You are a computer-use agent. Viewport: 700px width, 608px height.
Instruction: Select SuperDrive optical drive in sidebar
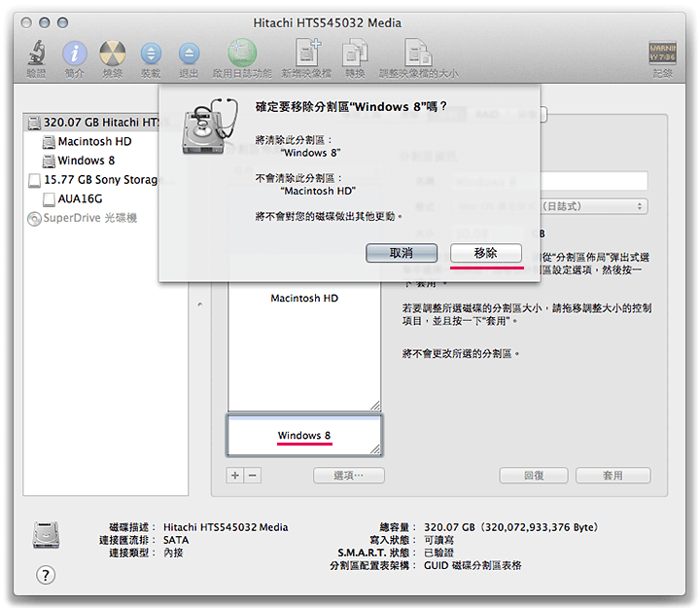[82, 218]
